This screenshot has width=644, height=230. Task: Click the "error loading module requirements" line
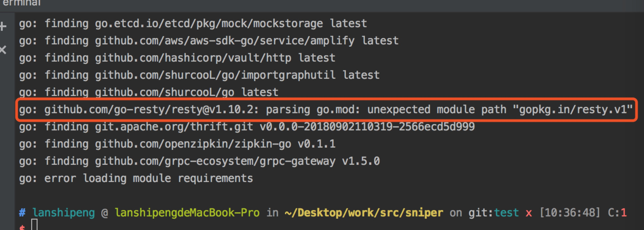(x=136, y=178)
